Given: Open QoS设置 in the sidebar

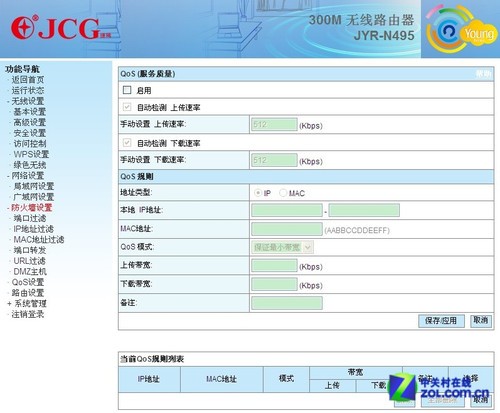Looking at the screenshot, I should (x=28, y=282).
